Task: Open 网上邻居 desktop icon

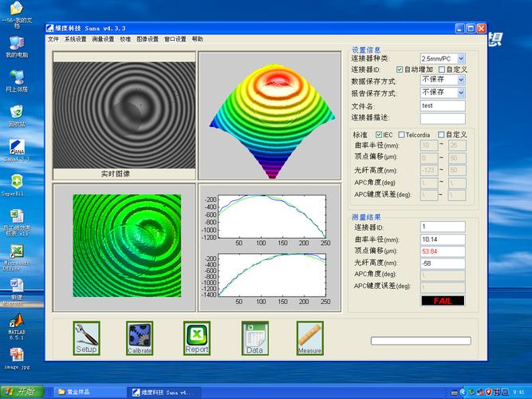Action: (17, 81)
